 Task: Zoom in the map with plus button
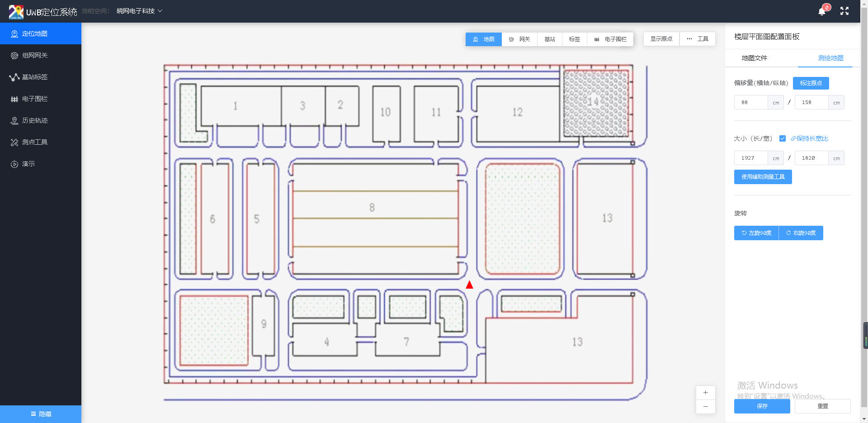705,393
